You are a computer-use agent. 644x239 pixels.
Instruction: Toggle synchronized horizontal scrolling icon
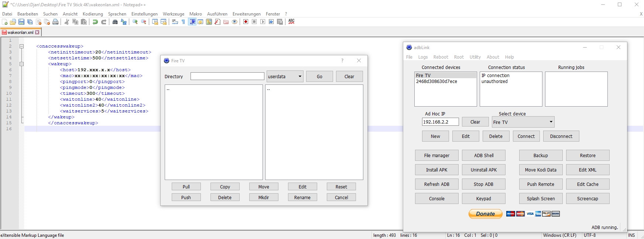(x=164, y=22)
